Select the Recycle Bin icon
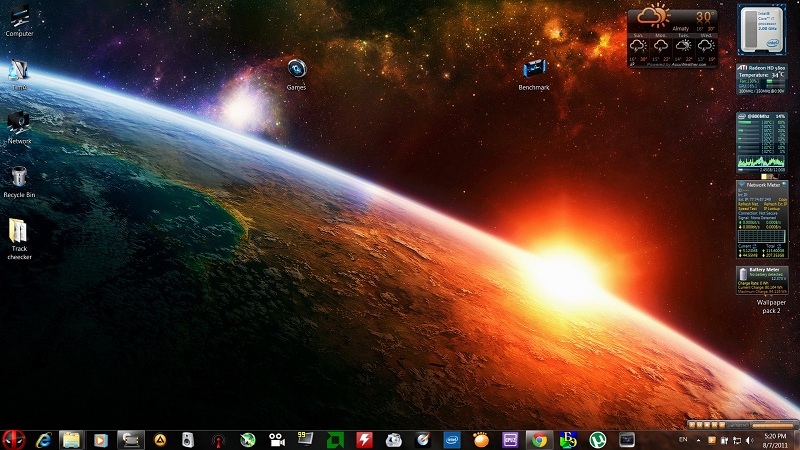 pos(19,182)
